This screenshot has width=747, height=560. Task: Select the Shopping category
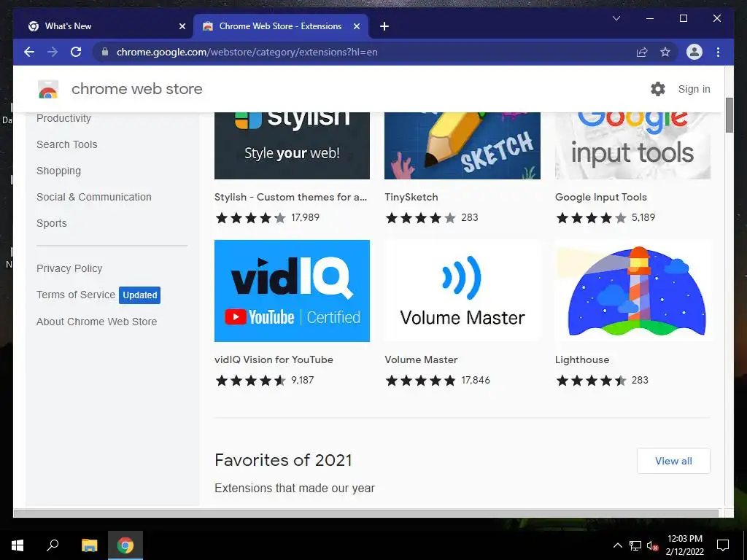(x=58, y=171)
